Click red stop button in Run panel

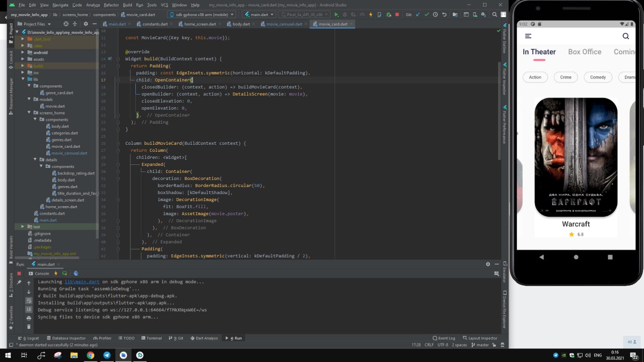coord(19,274)
